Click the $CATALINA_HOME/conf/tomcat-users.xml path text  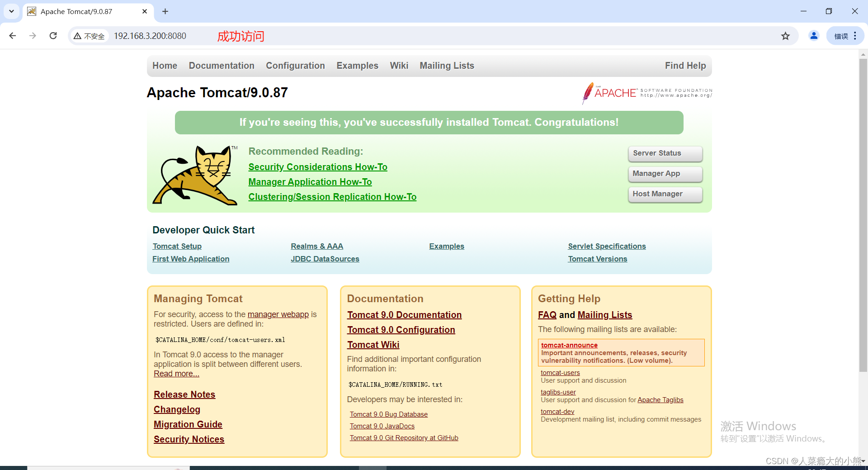point(220,340)
